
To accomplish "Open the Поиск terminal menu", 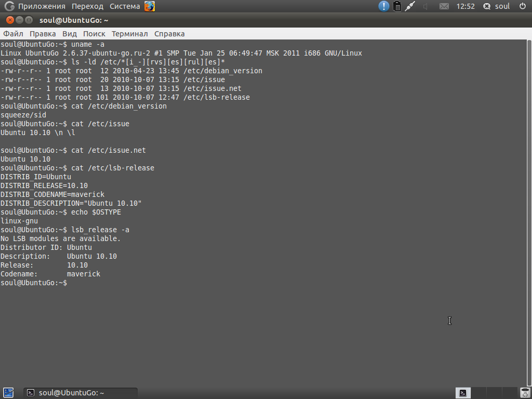I will point(94,34).
